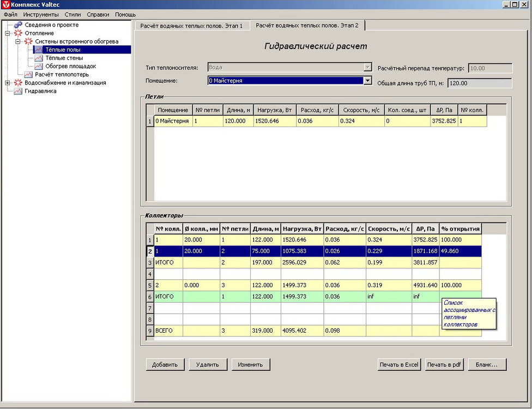Screen dimensions: 532x409
Task: Select the Отопление tree icon
Action: tap(18, 33)
